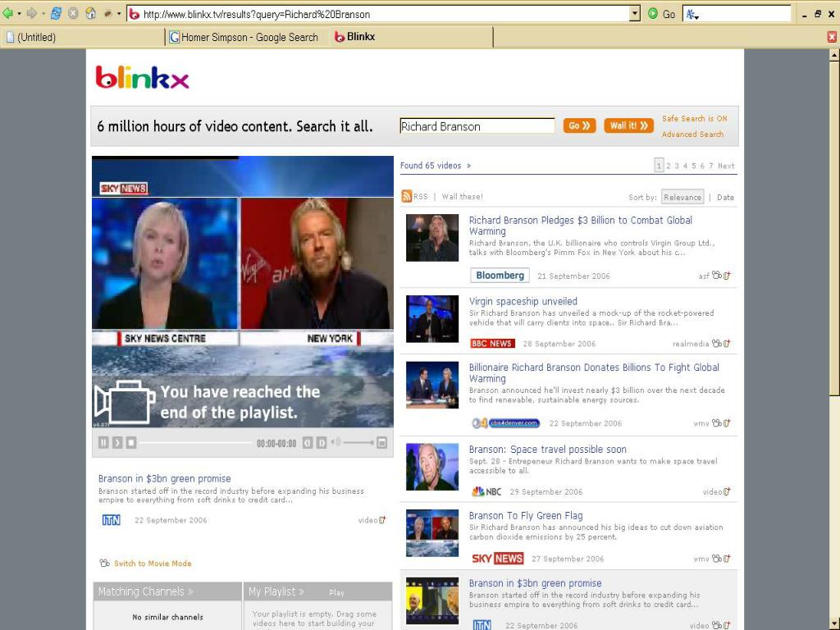Reload the page with the Refresh icon
840x630 pixels.
[x=56, y=13]
